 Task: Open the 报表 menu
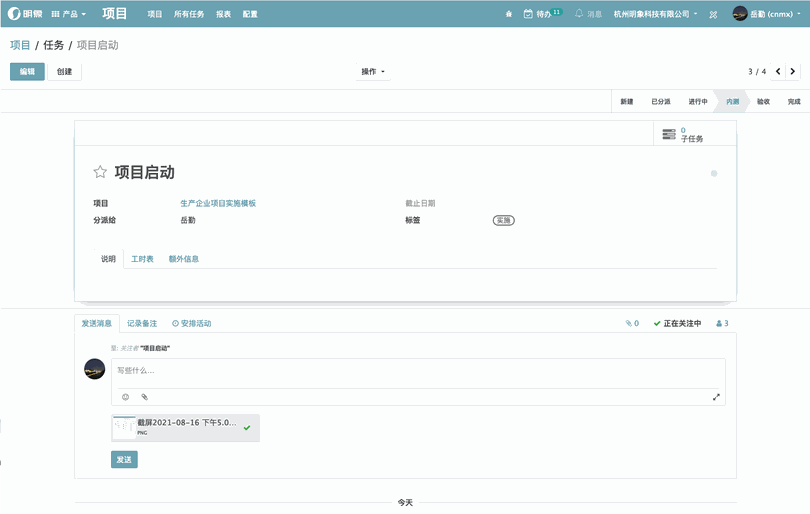tap(223, 14)
